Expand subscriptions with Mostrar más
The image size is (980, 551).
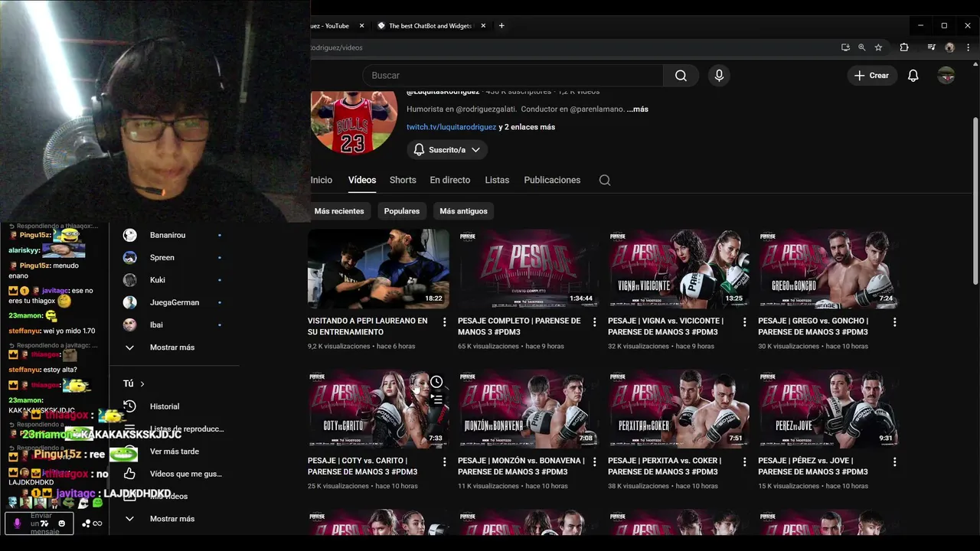click(x=174, y=347)
